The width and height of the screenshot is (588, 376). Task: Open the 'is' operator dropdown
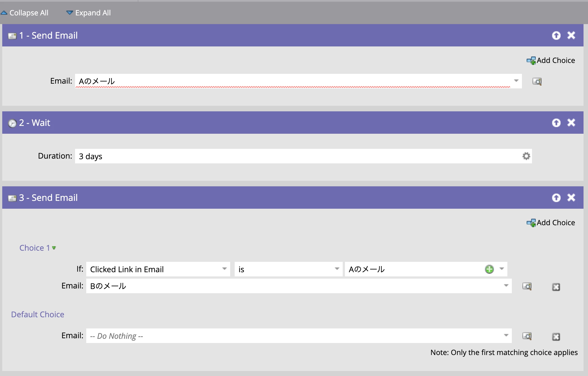click(x=337, y=269)
